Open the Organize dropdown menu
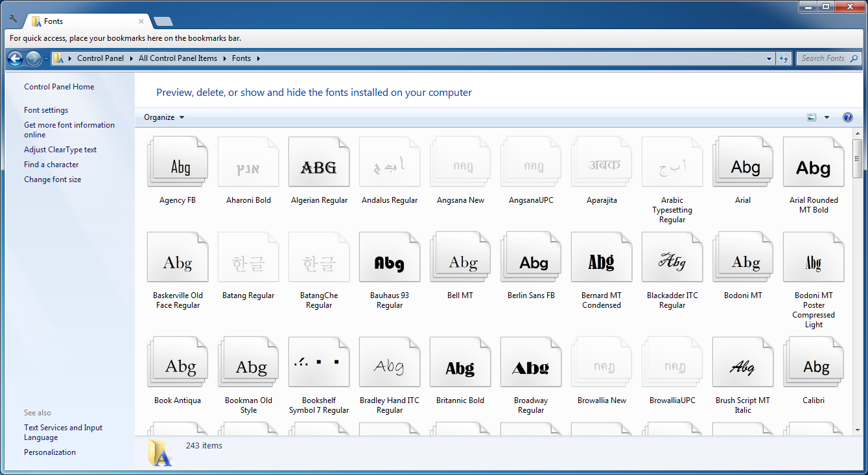 tap(164, 117)
